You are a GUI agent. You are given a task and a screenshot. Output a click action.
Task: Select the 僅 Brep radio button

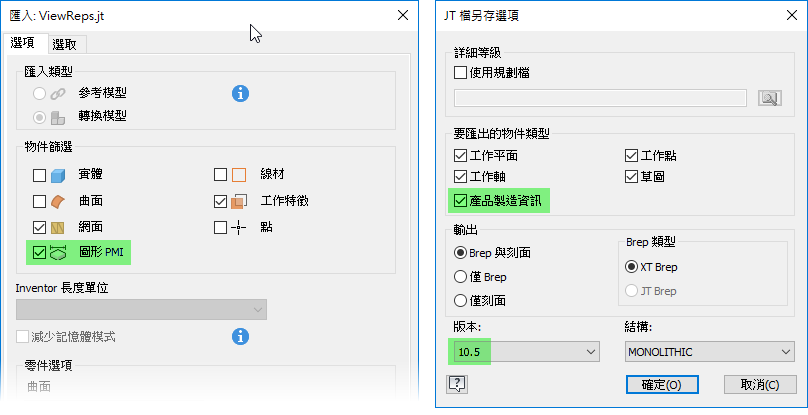[461, 276]
